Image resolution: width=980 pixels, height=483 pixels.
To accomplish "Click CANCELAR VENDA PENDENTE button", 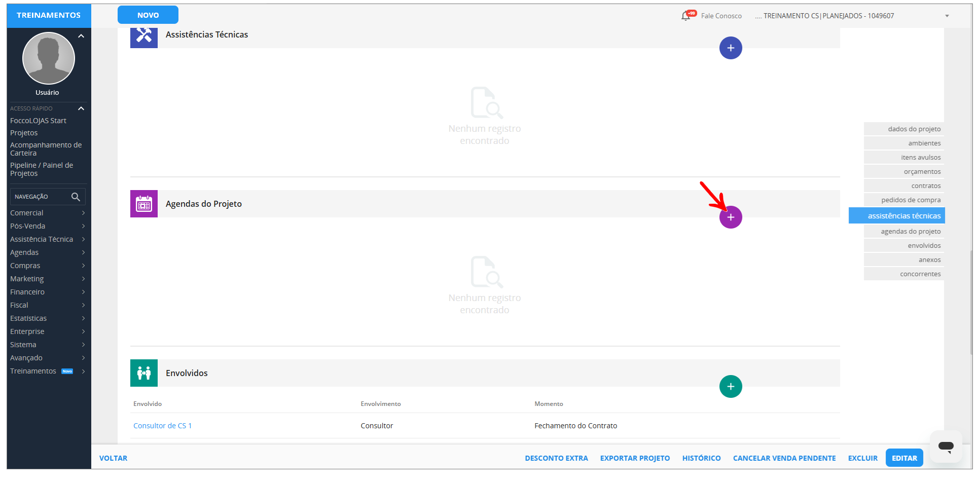I will tap(784, 458).
